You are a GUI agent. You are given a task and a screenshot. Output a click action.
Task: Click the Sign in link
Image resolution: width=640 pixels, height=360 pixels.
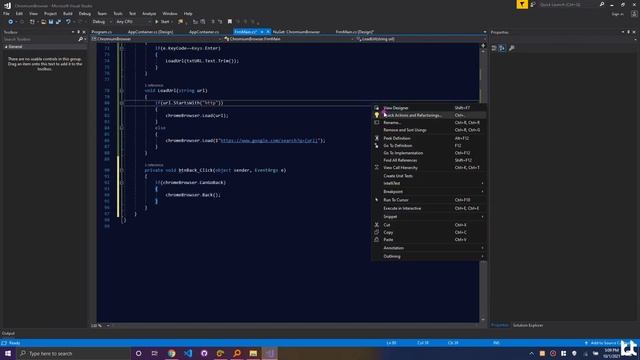pos(618,14)
